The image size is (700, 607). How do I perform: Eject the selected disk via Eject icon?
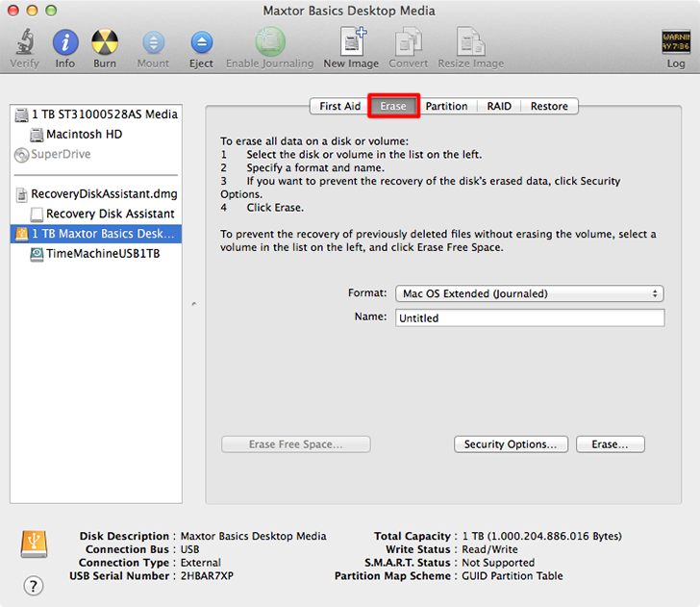coord(201,42)
